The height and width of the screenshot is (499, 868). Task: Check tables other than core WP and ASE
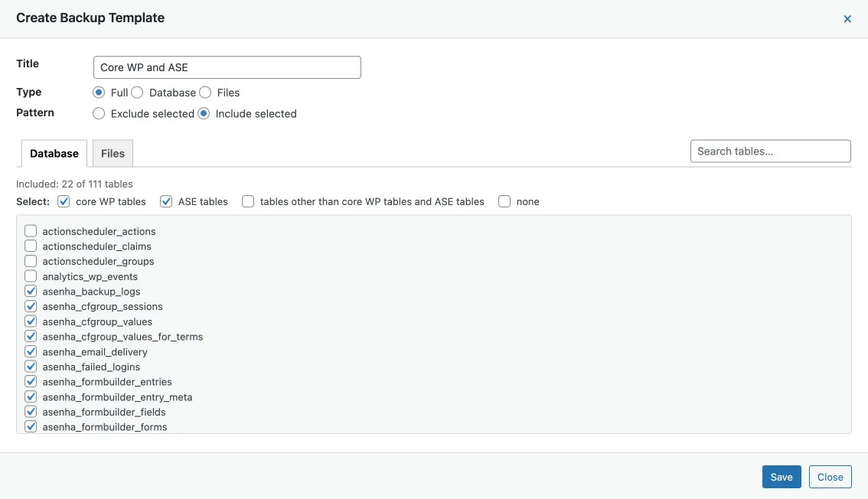(x=248, y=201)
